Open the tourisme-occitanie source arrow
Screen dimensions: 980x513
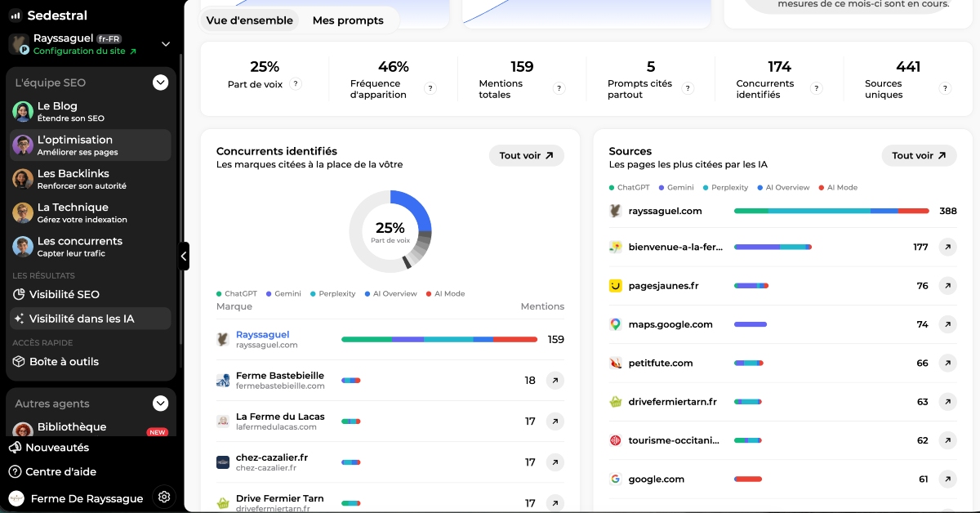[x=947, y=440]
